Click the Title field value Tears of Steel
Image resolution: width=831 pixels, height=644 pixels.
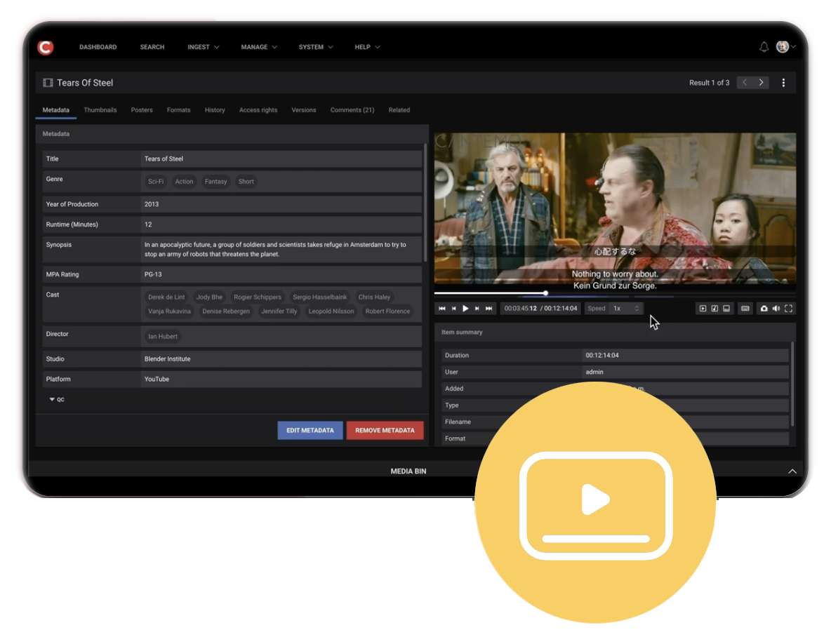point(281,159)
